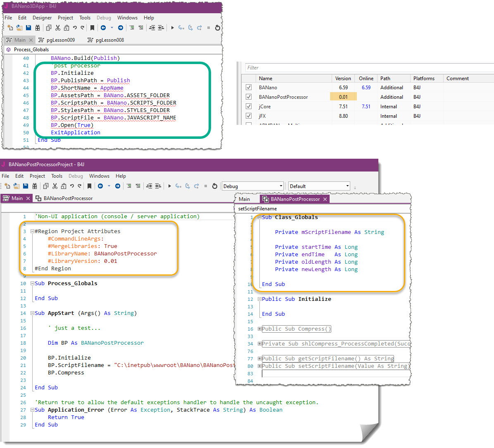Paste icon in BANanoPostProcessorProject toolbar
The height and width of the screenshot is (448, 494).
click(64, 186)
